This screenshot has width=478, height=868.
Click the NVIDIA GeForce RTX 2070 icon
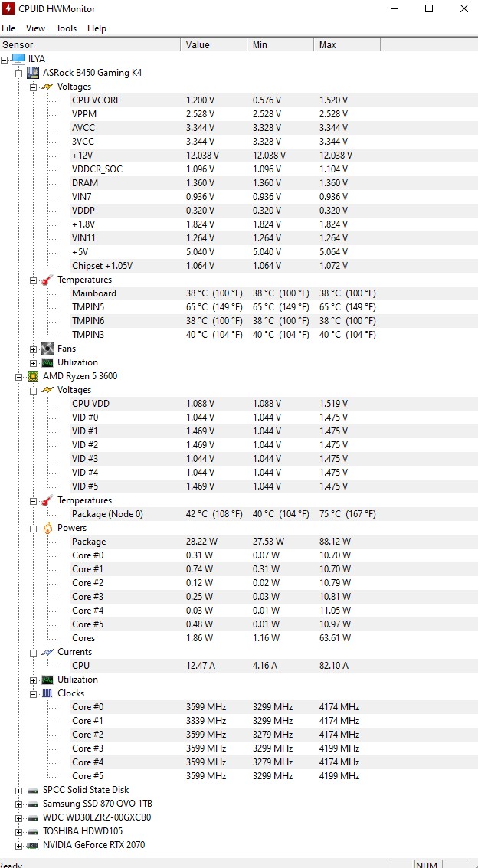(x=33, y=845)
